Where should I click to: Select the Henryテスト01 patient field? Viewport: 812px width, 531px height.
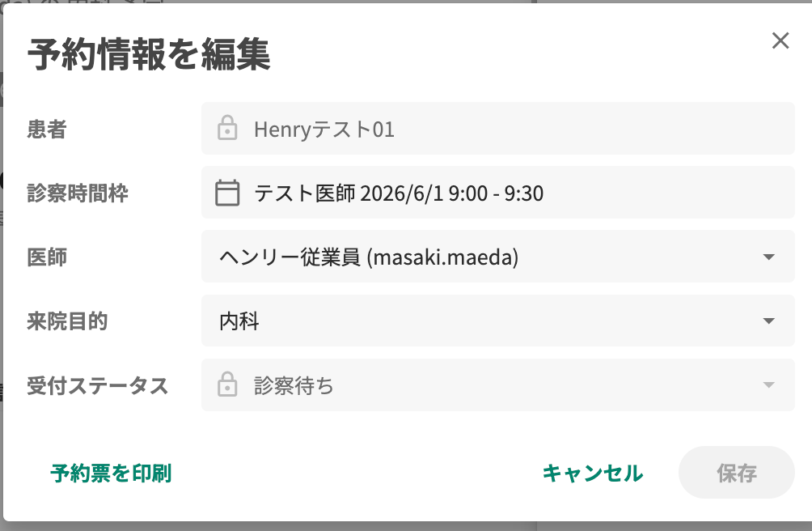[x=497, y=129]
